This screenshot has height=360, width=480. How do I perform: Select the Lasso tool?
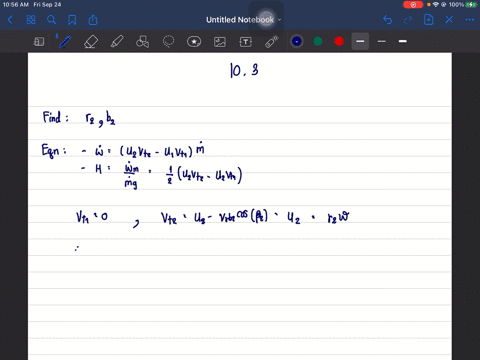tap(168, 42)
